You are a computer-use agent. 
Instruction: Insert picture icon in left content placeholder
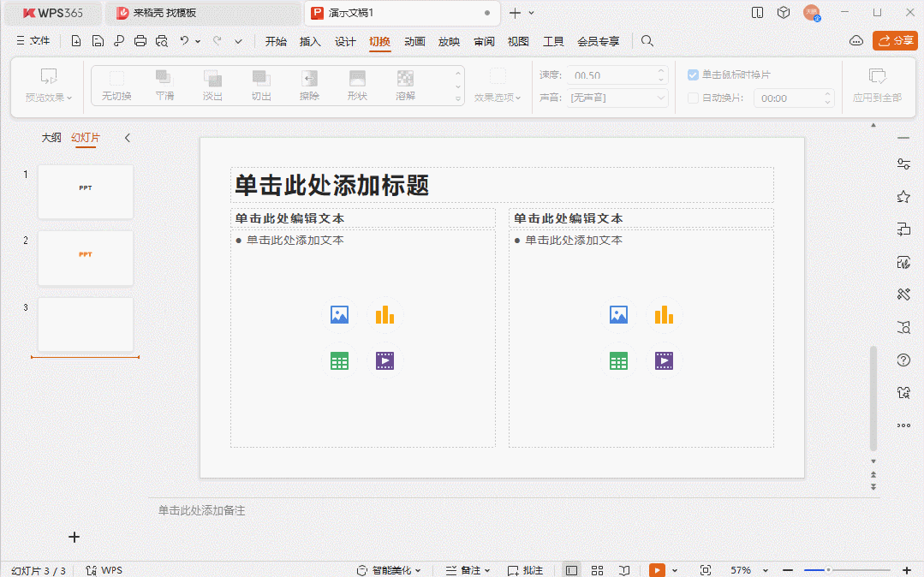tap(339, 315)
